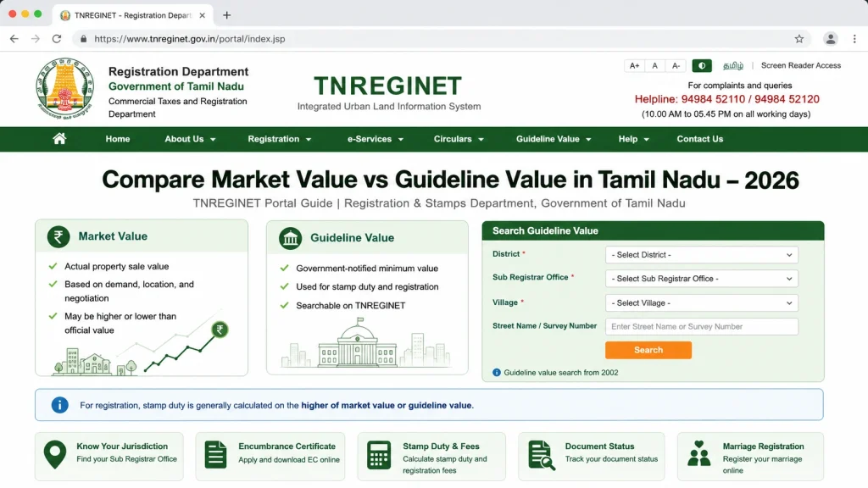The width and height of the screenshot is (868, 488).
Task: Expand the Circulars menu
Action: (x=459, y=139)
